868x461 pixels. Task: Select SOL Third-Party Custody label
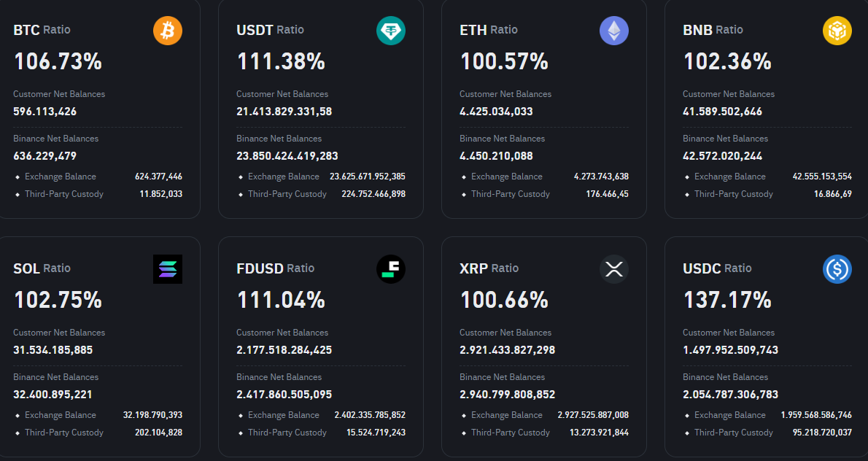64,433
